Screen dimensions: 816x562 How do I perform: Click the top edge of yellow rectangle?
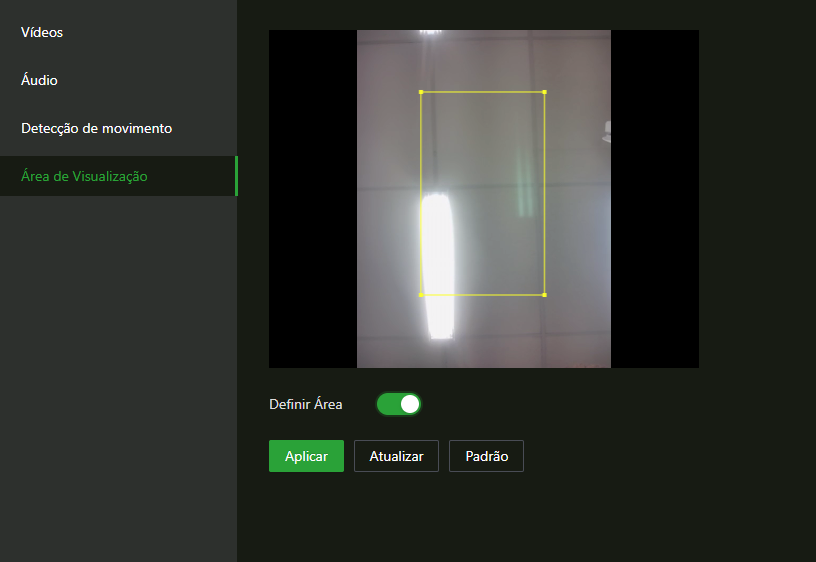[482, 92]
